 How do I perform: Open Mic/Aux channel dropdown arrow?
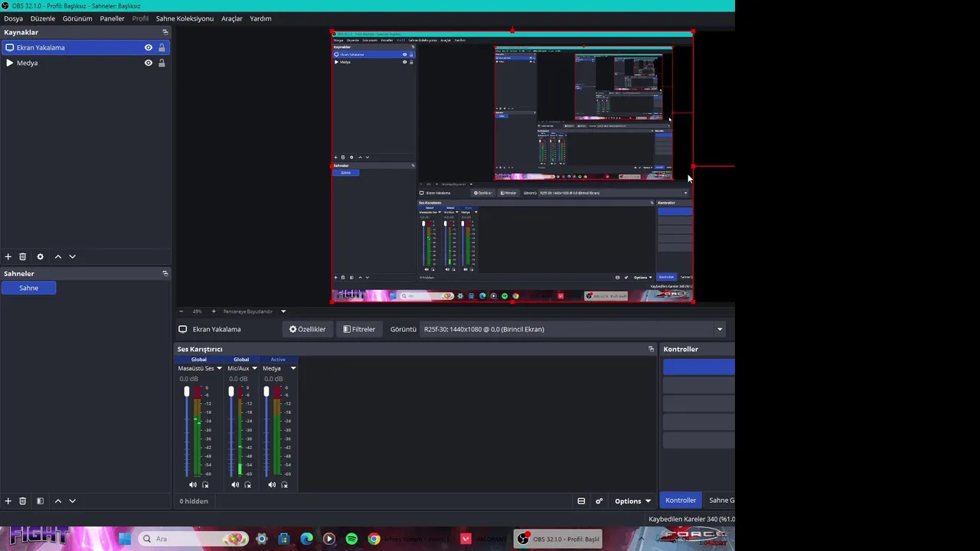point(254,368)
